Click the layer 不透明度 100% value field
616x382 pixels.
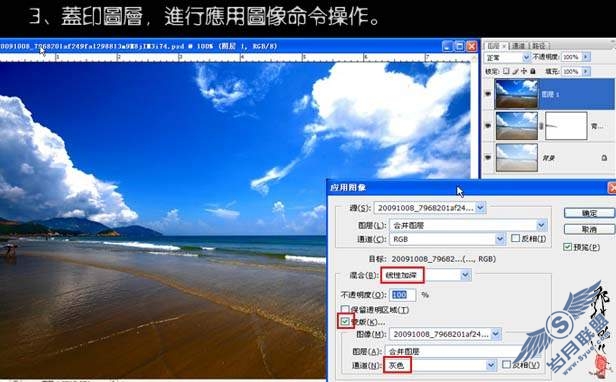point(571,57)
